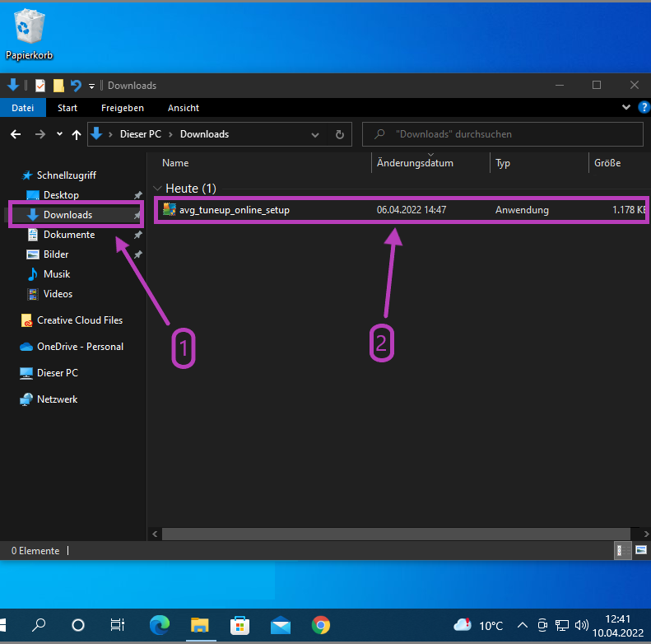
Task: Click the New Folder icon in title bar
Action: (58, 86)
